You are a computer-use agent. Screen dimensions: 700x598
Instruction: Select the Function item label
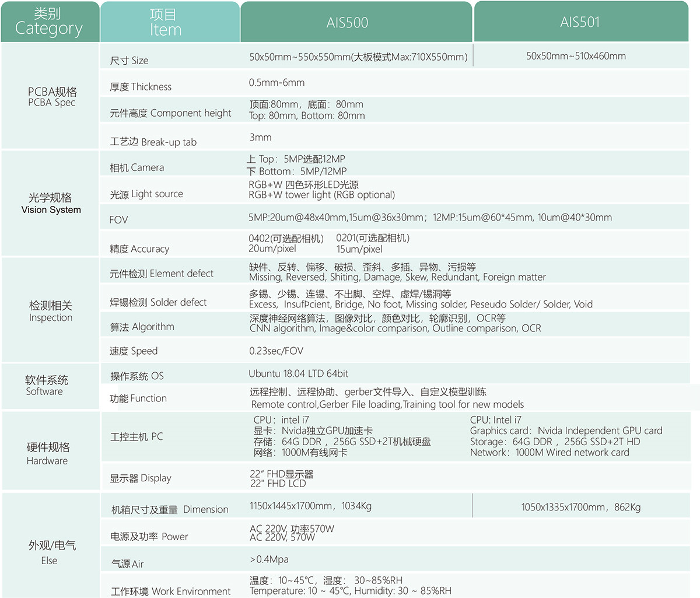(x=138, y=398)
